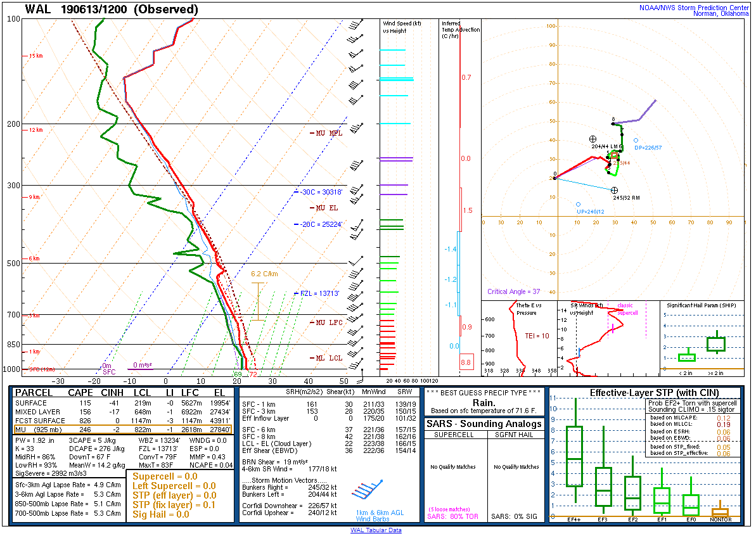This screenshot has width=756, height=536.
Task: Click the red 8.8 temperature advection box
Action: click(466, 362)
